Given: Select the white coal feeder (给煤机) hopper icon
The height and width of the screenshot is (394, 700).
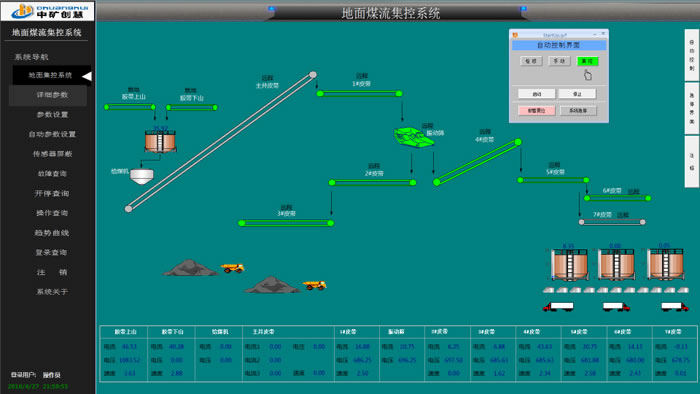Looking at the screenshot, I should point(142,176).
